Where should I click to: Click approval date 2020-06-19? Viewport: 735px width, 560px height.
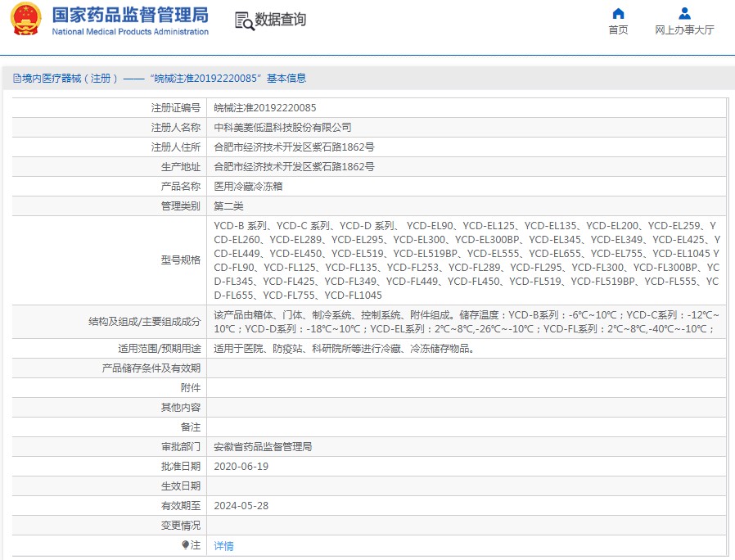point(241,467)
